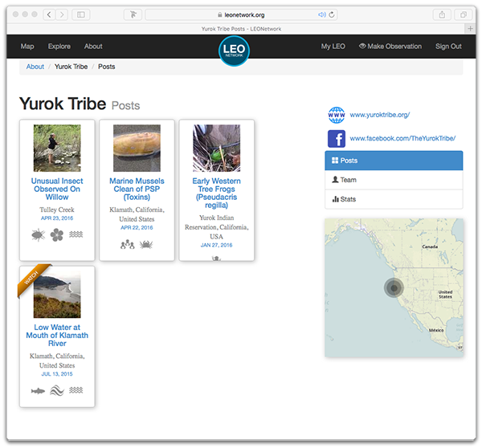Click the crab icon on the Marine Mussels post

(x=146, y=244)
